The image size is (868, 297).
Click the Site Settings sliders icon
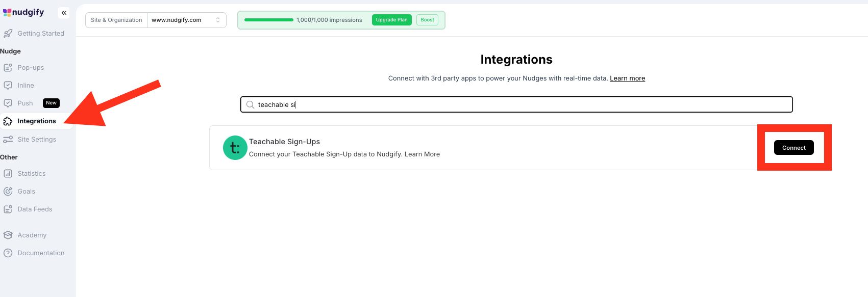click(x=8, y=140)
